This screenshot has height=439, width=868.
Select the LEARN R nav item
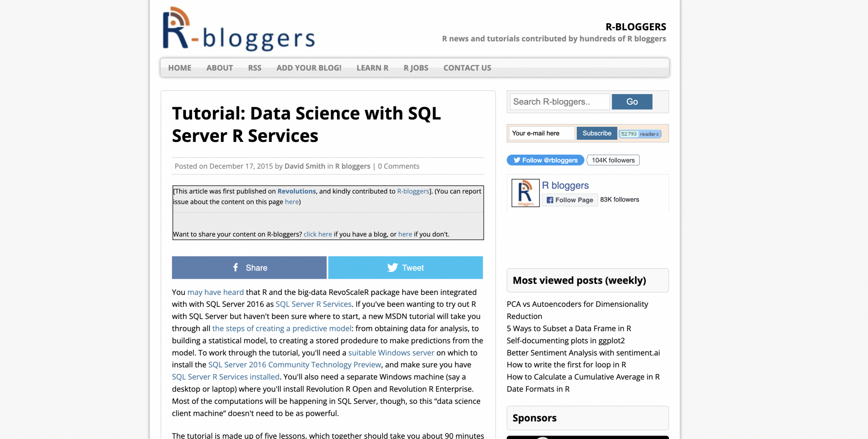click(x=372, y=68)
